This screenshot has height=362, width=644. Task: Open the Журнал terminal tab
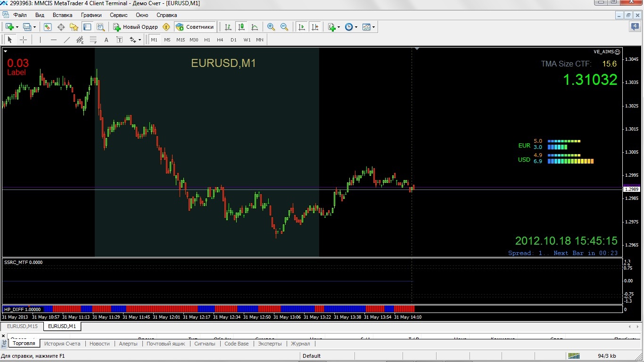point(300,344)
